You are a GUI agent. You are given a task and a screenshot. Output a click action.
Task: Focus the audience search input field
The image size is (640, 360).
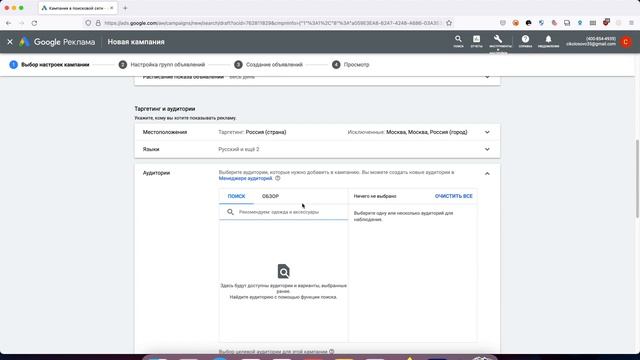[x=283, y=212]
